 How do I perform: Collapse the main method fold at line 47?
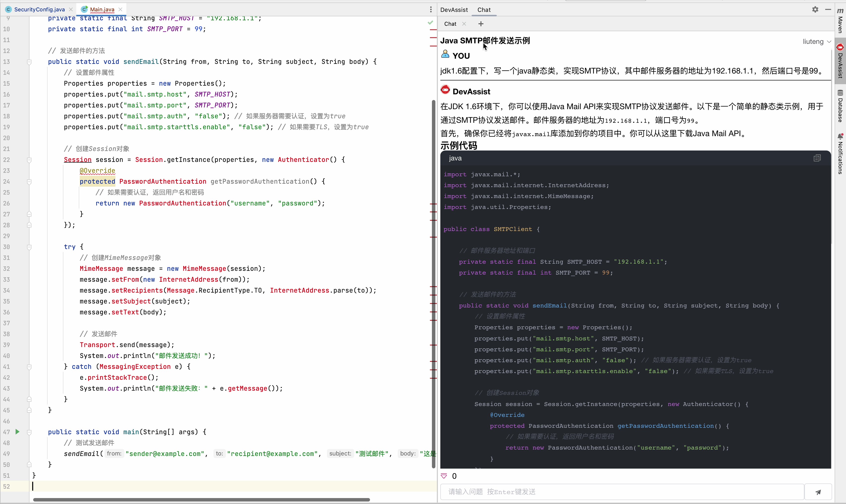(x=29, y=432)
